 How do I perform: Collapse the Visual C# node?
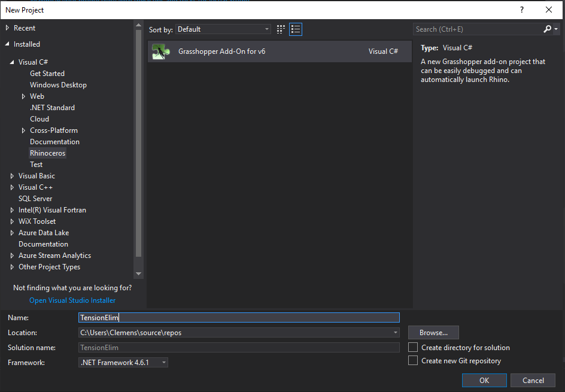[x=13, y=62]
